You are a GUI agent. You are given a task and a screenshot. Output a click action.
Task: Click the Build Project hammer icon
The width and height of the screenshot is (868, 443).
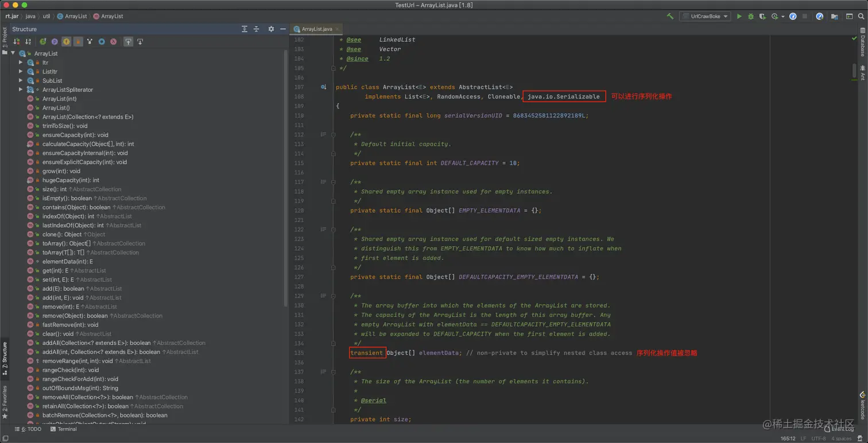pos(670,17)
